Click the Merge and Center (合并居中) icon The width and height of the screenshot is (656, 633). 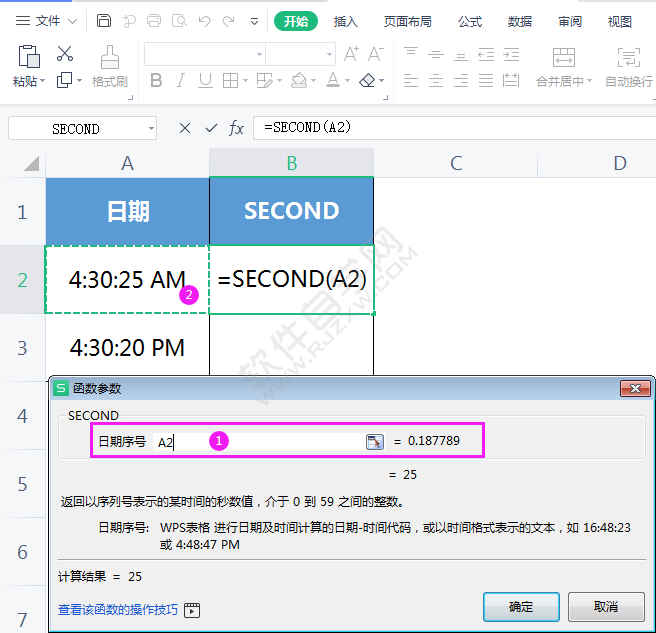pyautogui.click(x=564, y=57)
